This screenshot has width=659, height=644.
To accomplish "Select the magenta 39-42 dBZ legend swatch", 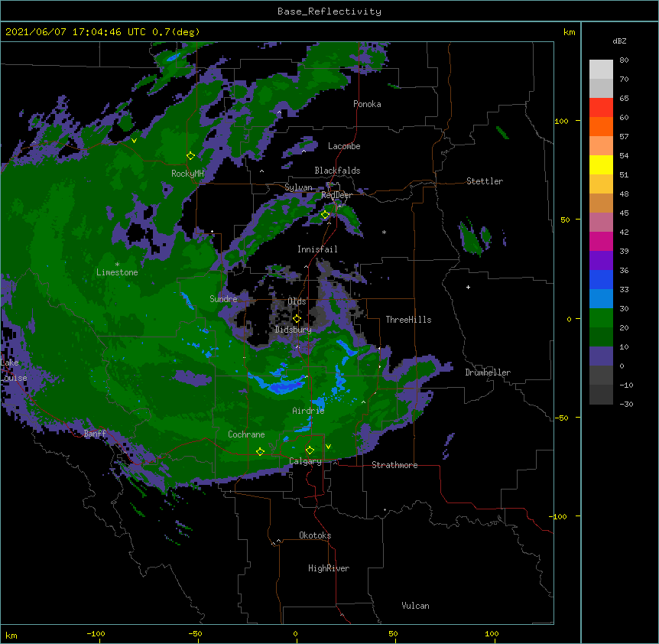I will (x=601, y=242).
